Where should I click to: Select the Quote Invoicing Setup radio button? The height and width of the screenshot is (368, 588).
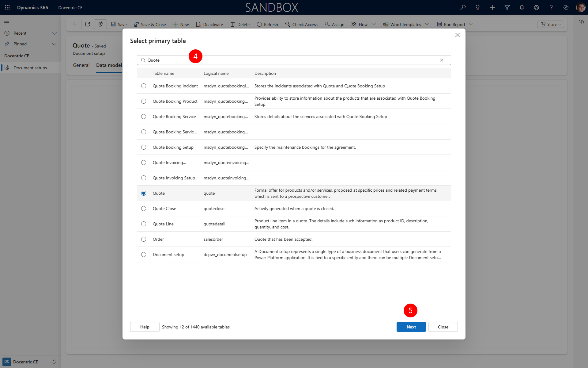[x=144, y=178]
